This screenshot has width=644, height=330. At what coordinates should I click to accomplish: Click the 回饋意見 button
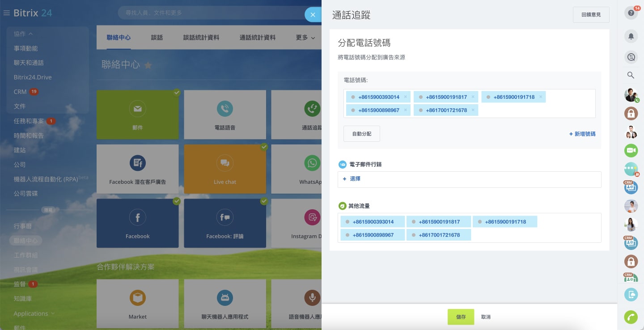591,15
